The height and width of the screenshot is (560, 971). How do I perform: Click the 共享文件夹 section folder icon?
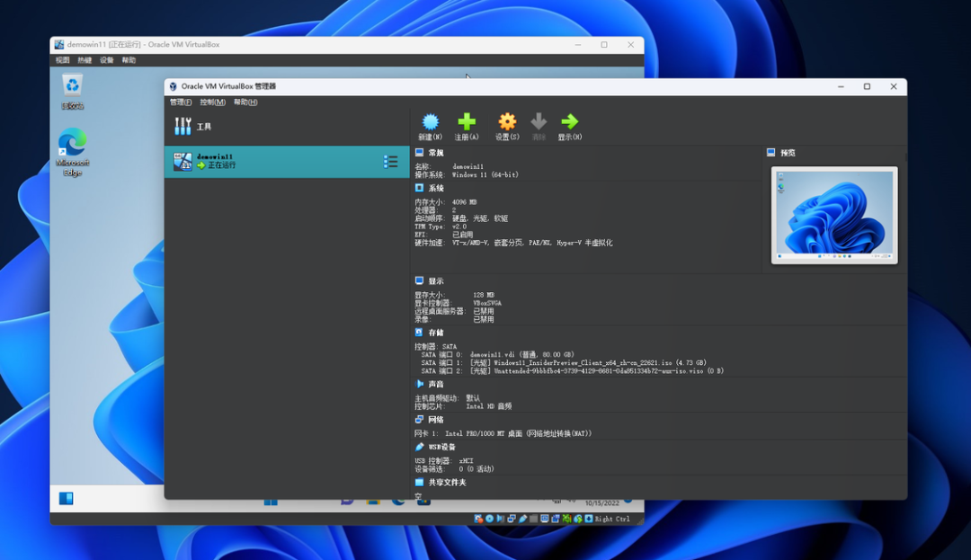(x=419, y=482)
